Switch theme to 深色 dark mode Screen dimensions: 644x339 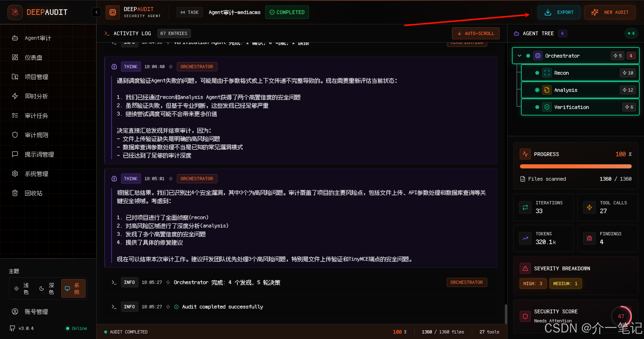click(47, 288)
